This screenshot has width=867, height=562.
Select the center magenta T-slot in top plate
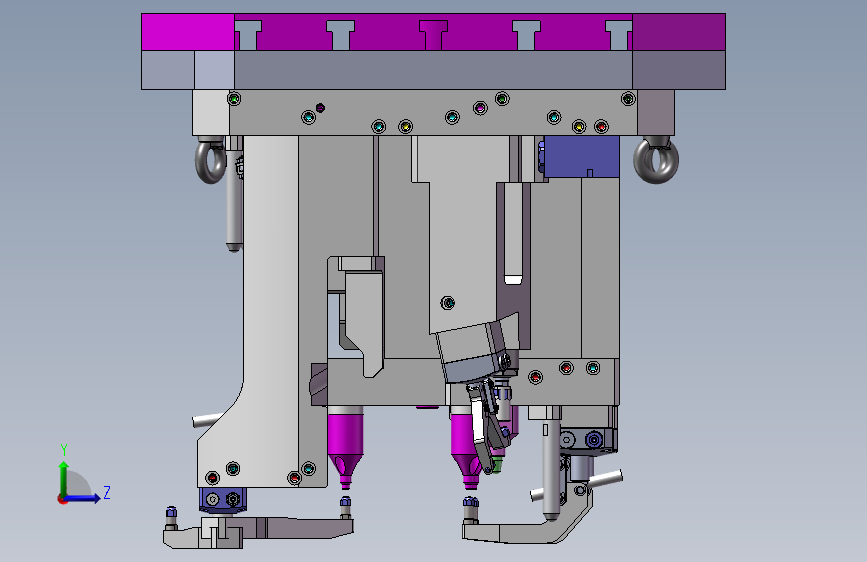[434, 35]
